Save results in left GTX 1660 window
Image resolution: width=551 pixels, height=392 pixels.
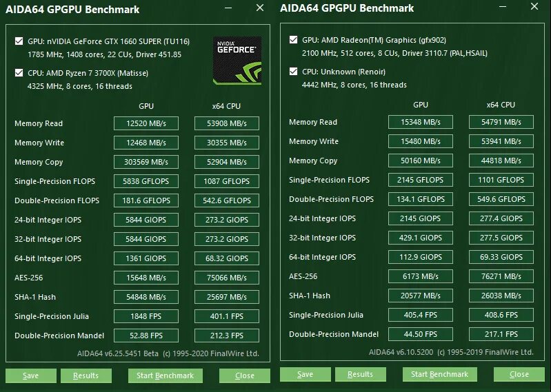(31, 375)
